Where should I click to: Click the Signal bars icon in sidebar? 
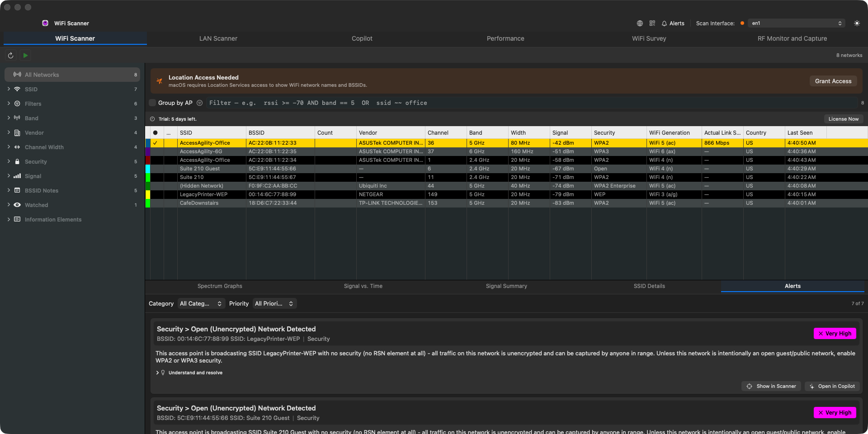point(17,176)
